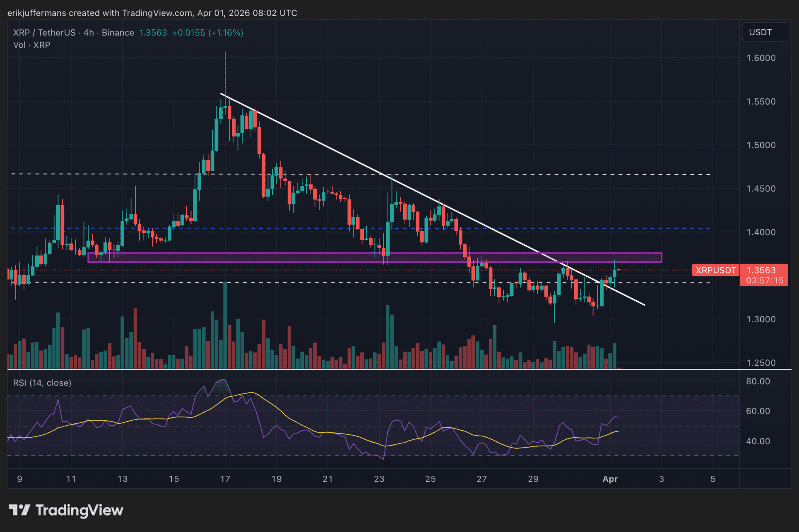Click the blue dashed horizontal line
The image size is (799, 532).
point(290,228)
